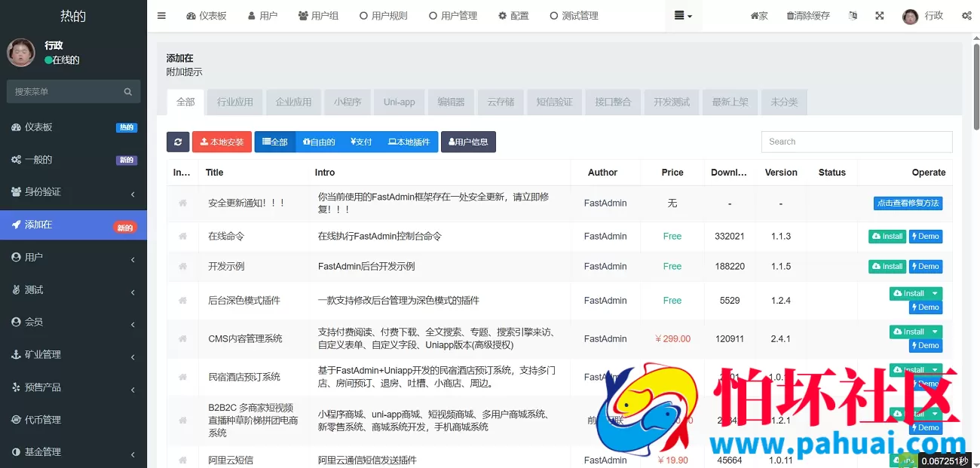Click the home icon in the 阿里云短信 row
Image resolution: width=980 pixels, height=468 pixels.
pyautogui.click(x=182, y=460)
